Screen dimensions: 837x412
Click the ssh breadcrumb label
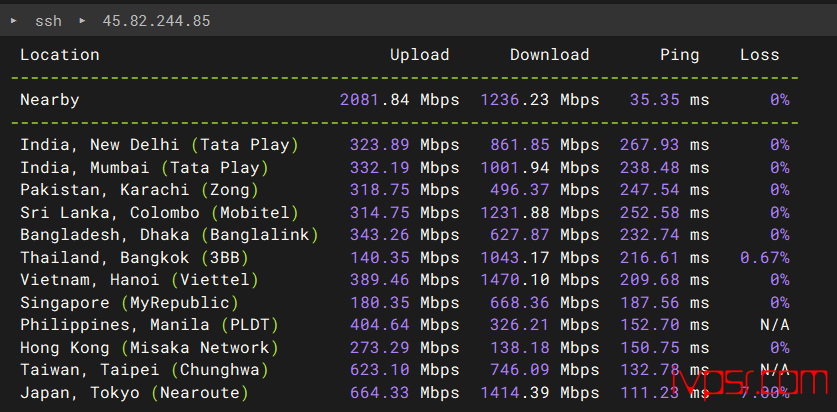point(48,21)
